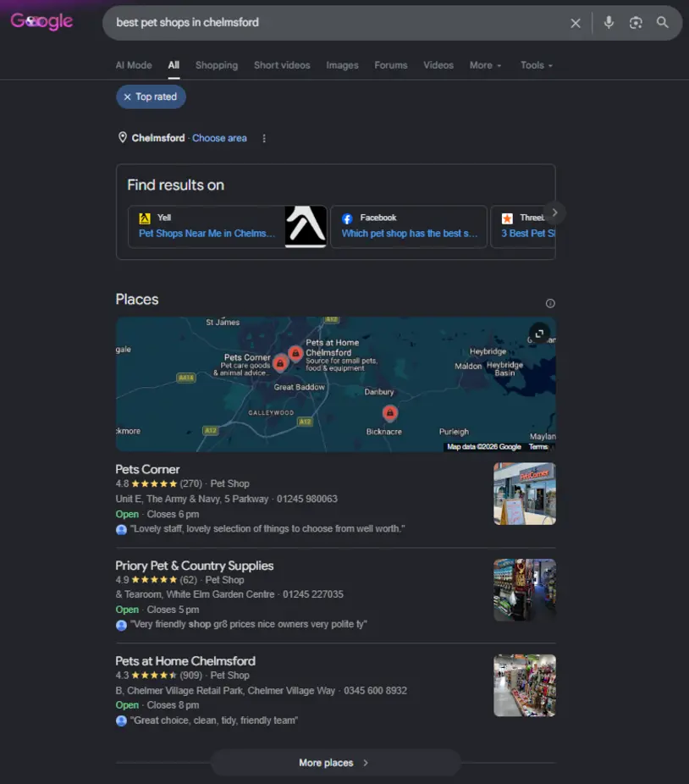The image size is (689, 784).
Task: Expand the More dropdown menu
Action: point(485,65)
